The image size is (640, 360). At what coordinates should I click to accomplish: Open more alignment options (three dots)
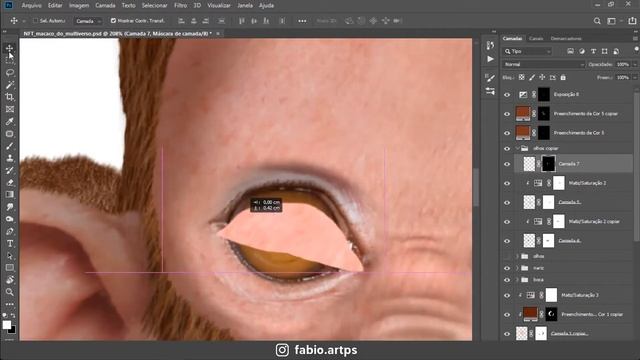pos(302,21)
